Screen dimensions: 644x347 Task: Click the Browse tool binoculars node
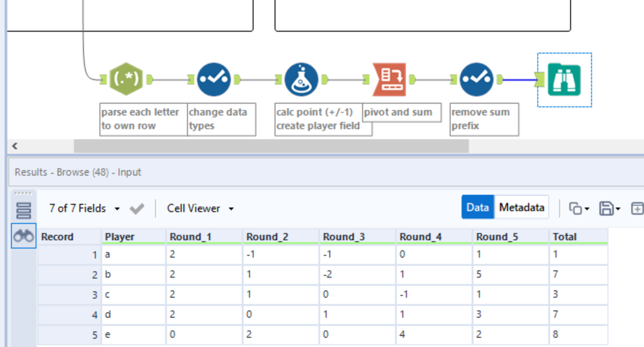[564, 79]
